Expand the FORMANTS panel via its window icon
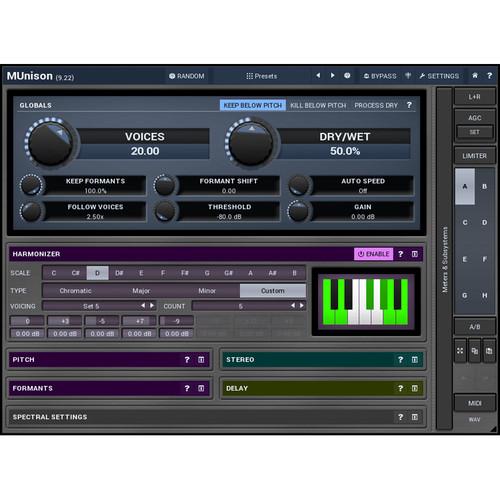 pos(201,388)
